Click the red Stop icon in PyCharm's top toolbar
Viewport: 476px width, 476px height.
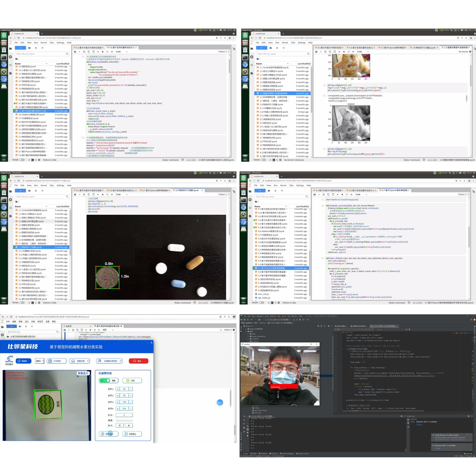pos(308,320)
